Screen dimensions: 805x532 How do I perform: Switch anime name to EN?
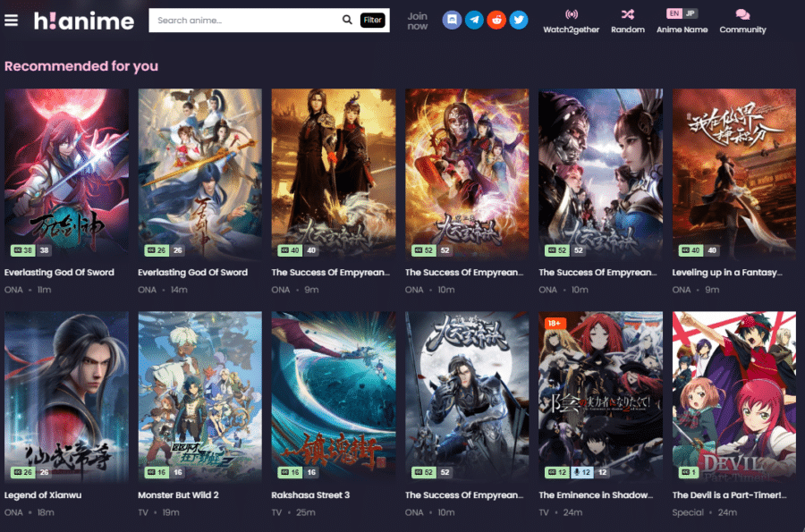coord(674,13)
